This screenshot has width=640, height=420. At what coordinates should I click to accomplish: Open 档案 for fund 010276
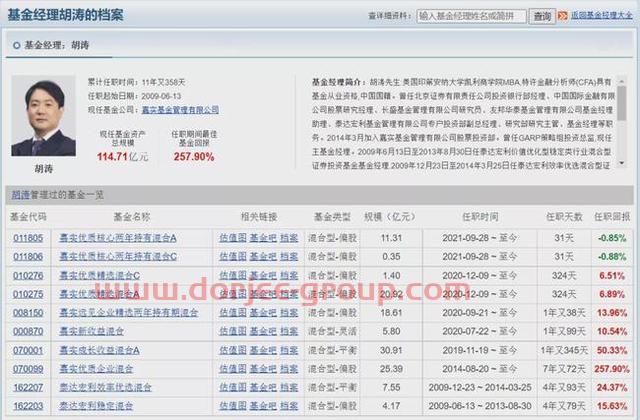pyautogui.click(x=289, y=276)
